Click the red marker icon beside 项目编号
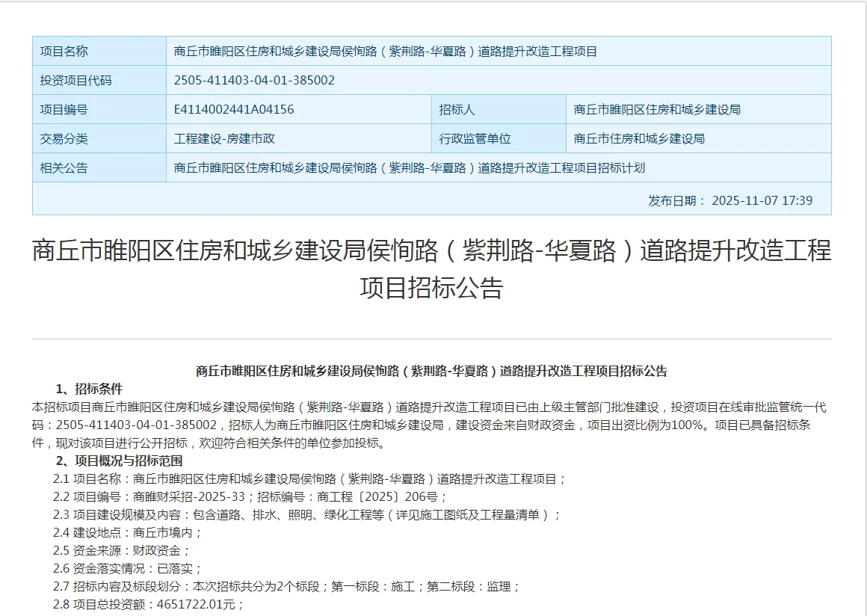867x616 pixels. pyautogui.click(x=41, y=108)
